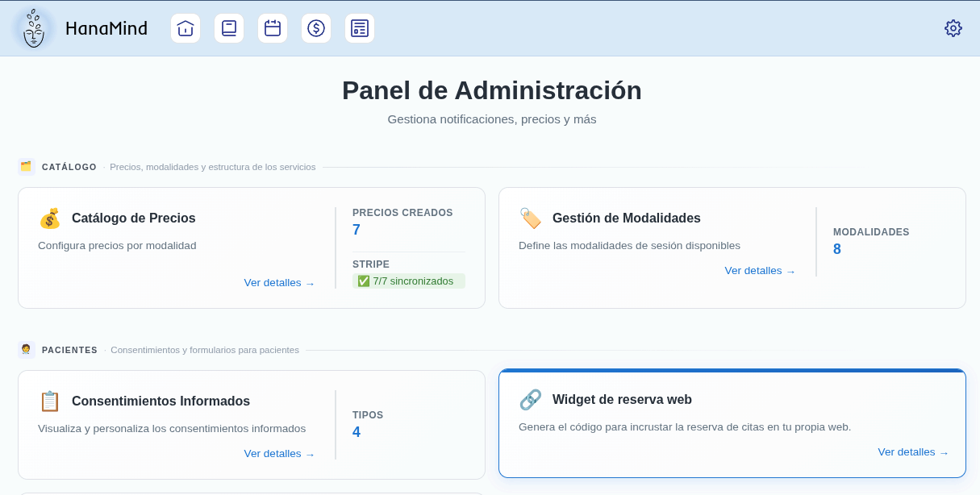Click 'Configura precios por modalidad' description
The image size is (980, 495).
point(117,246)
